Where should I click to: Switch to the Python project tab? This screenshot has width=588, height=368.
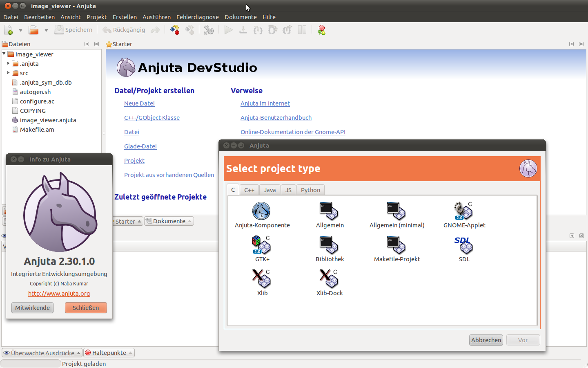point(310,190)
